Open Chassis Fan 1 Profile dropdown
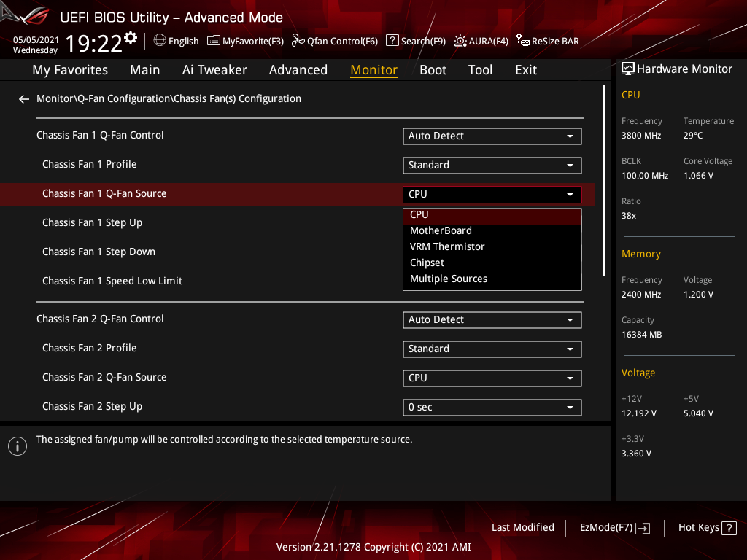This screenshot has width=747, height=560. [492, 166]
